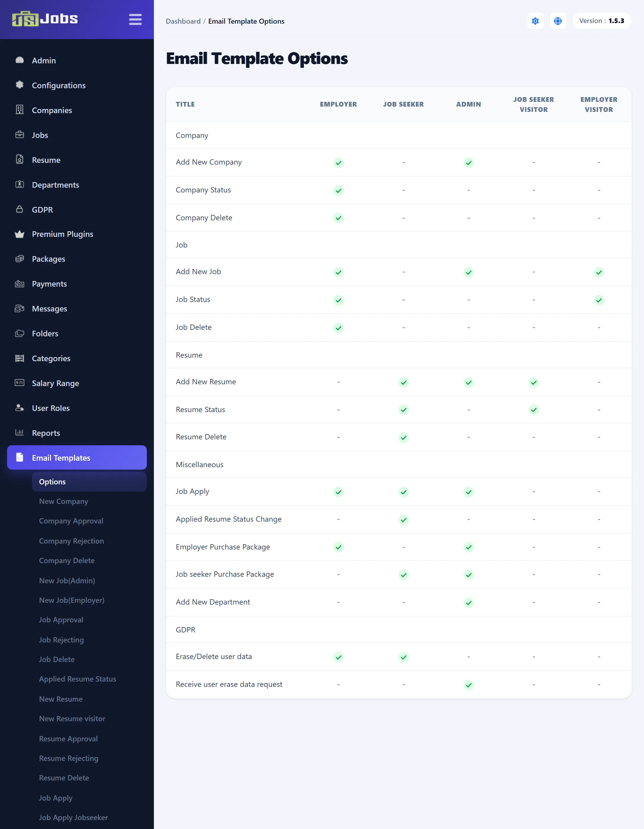
Task: Toggle Job Seeker Visitor check for Add New Resume
Action: pos(534,382)
